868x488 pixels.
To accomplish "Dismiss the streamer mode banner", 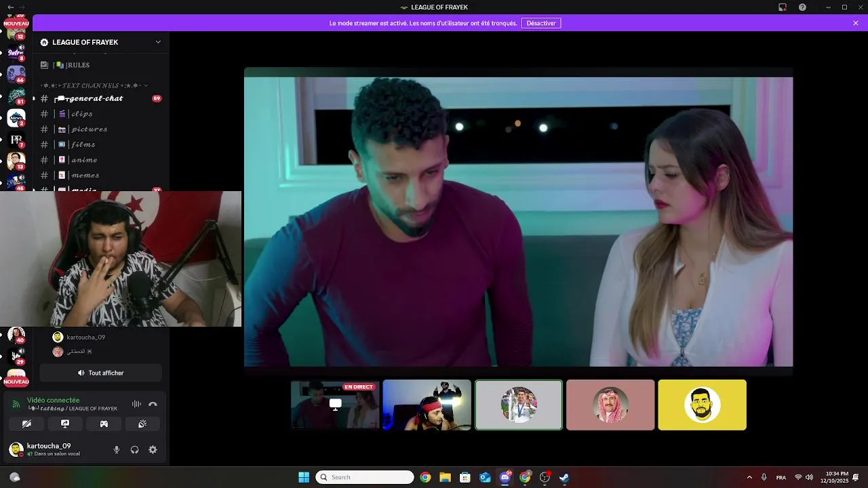I will 856,23.
